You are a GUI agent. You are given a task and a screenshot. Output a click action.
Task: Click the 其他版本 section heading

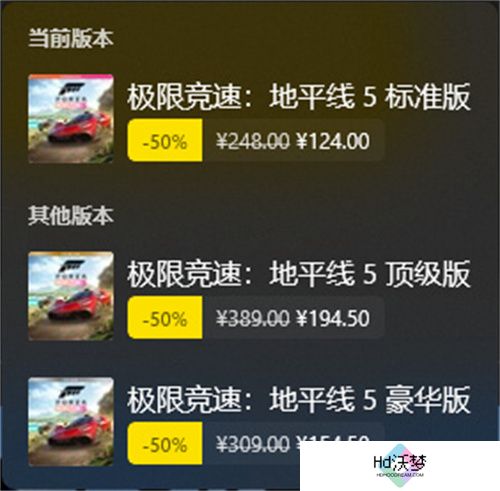coord(71,216)
